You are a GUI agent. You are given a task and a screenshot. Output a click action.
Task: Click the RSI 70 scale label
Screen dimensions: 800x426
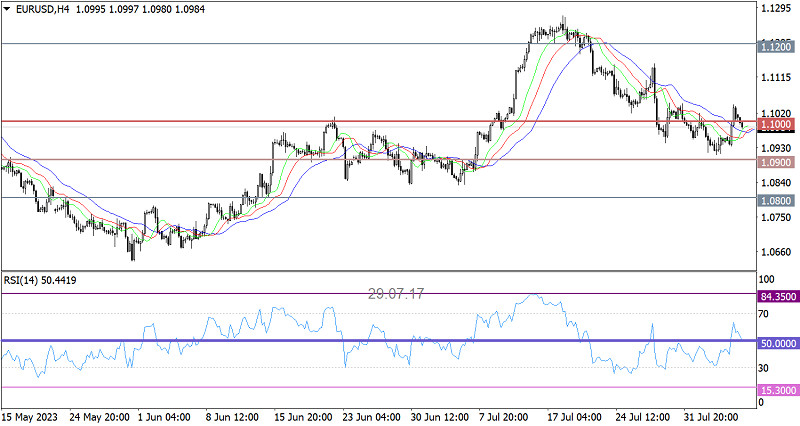coord(763,314)
